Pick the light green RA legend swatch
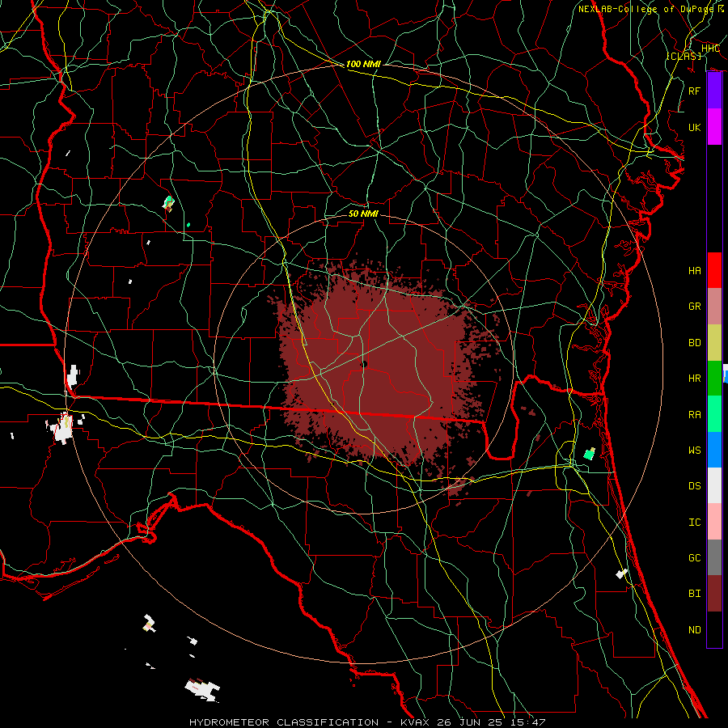Image resolution: width=728 pixels, height=728 pixels. 714,414
